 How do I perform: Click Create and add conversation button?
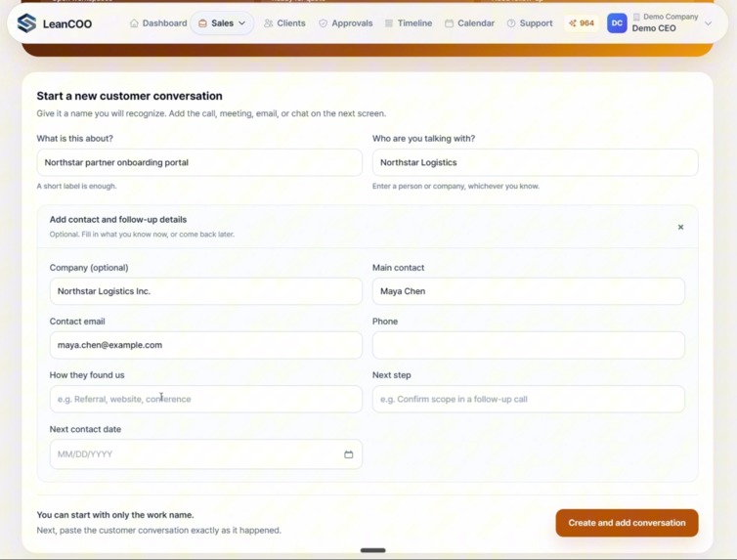pos(627,523)
